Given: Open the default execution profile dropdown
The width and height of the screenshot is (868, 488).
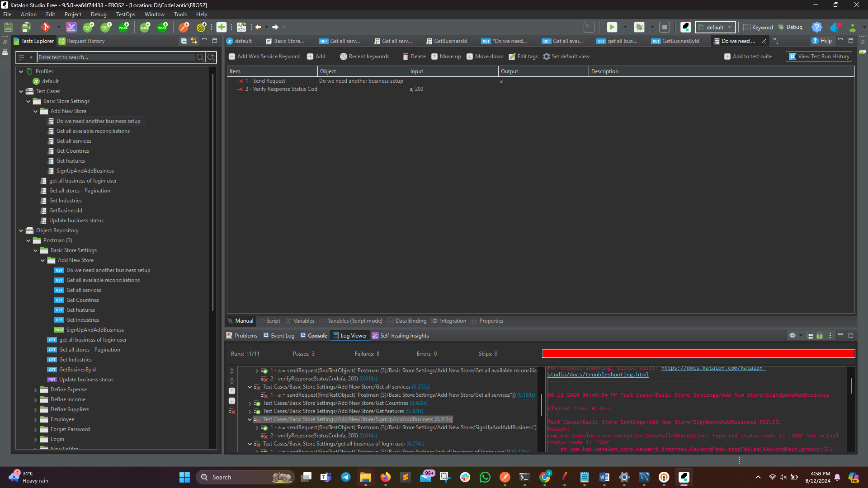Looking at the screenshot, I should click(x=715, y=27).
